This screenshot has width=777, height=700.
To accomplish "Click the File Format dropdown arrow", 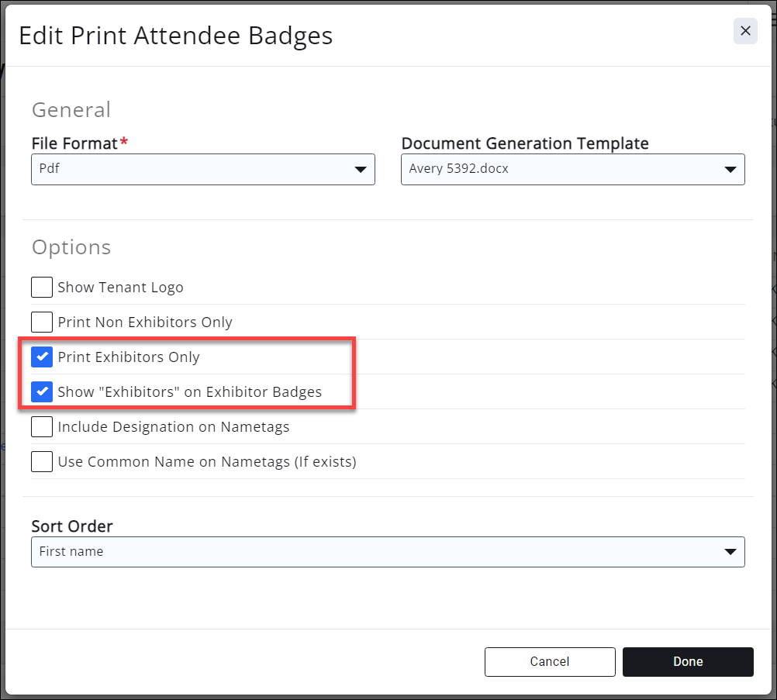I will click(360, 170).
